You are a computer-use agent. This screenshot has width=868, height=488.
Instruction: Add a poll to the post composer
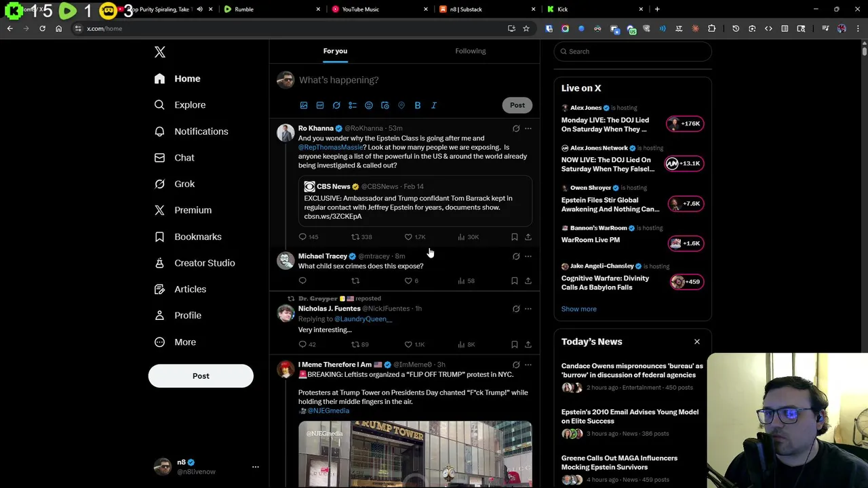(353, 105)
